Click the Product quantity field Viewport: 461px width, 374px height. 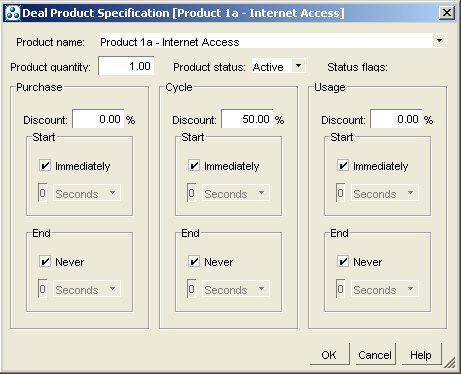pyautogui.click(x=126, y=66)
